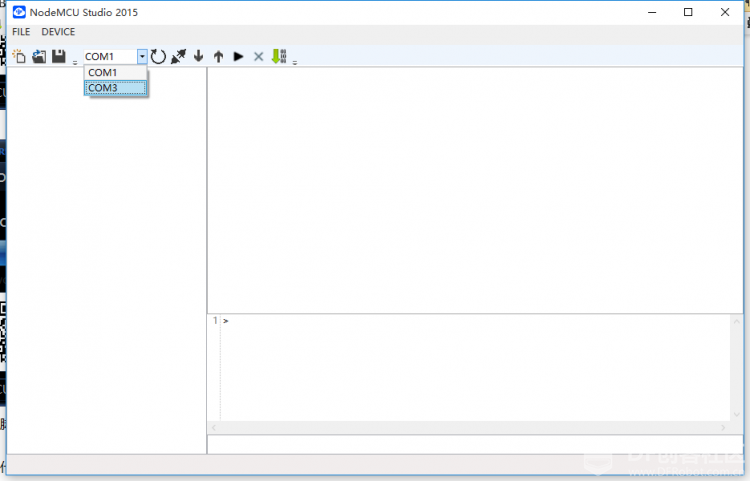Click the up arrow upload icon

tap(219, 56)
